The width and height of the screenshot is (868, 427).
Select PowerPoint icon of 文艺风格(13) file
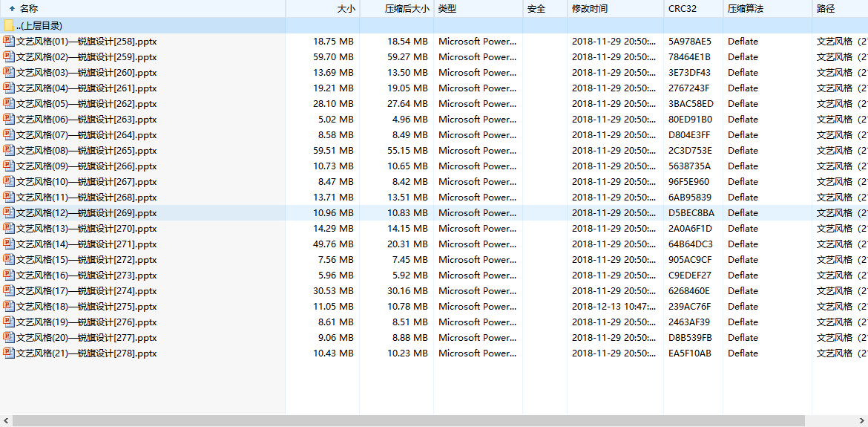(8, 228)
